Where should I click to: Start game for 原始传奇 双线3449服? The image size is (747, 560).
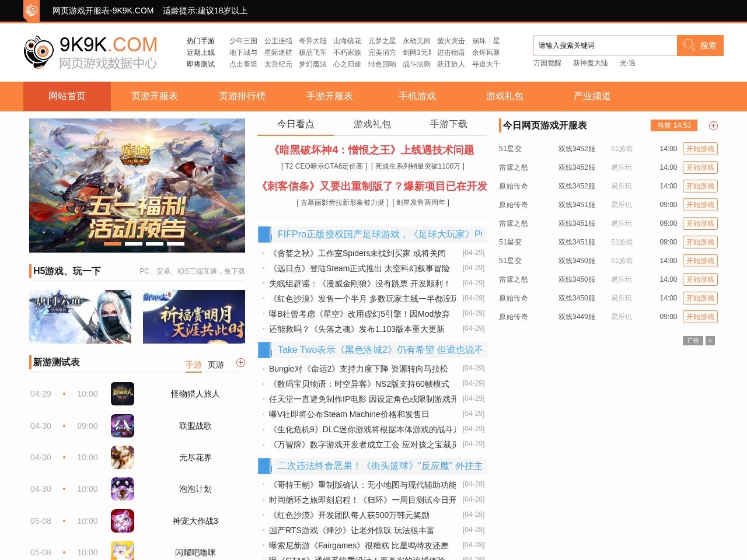pyautogui.click(x=700, y=317)
